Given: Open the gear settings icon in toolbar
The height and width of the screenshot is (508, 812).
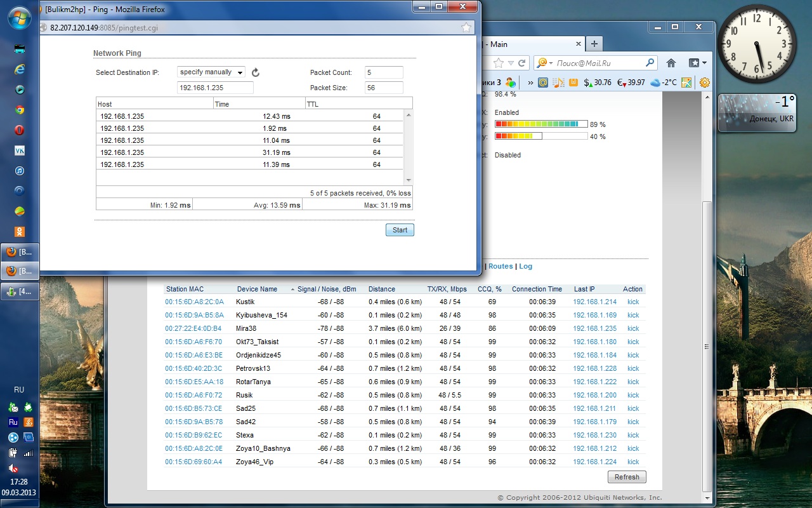Looking at the screenshot, I should pos(704,83).
